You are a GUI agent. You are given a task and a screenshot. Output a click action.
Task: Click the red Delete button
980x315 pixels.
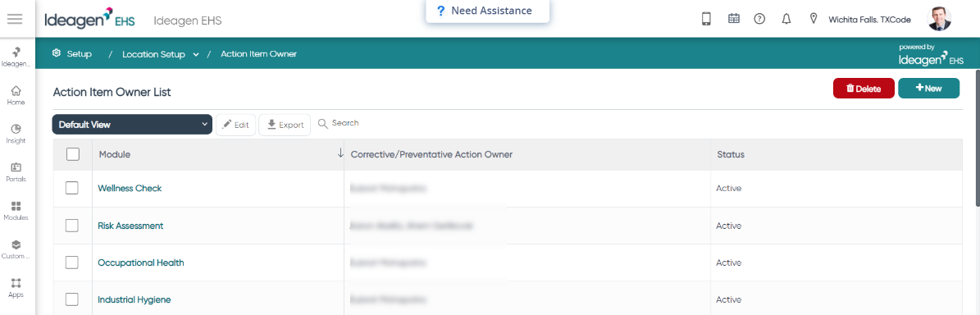click(x=864, y=88)
